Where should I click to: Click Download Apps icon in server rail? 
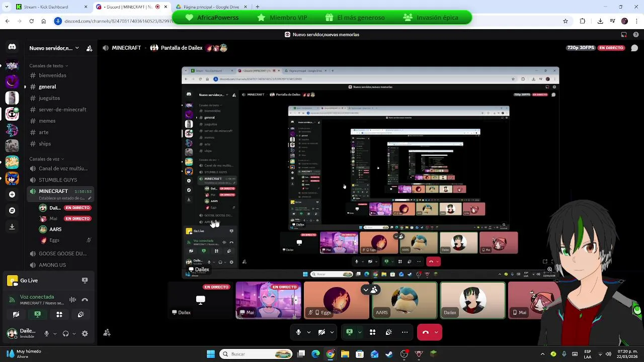pos(12,226)
